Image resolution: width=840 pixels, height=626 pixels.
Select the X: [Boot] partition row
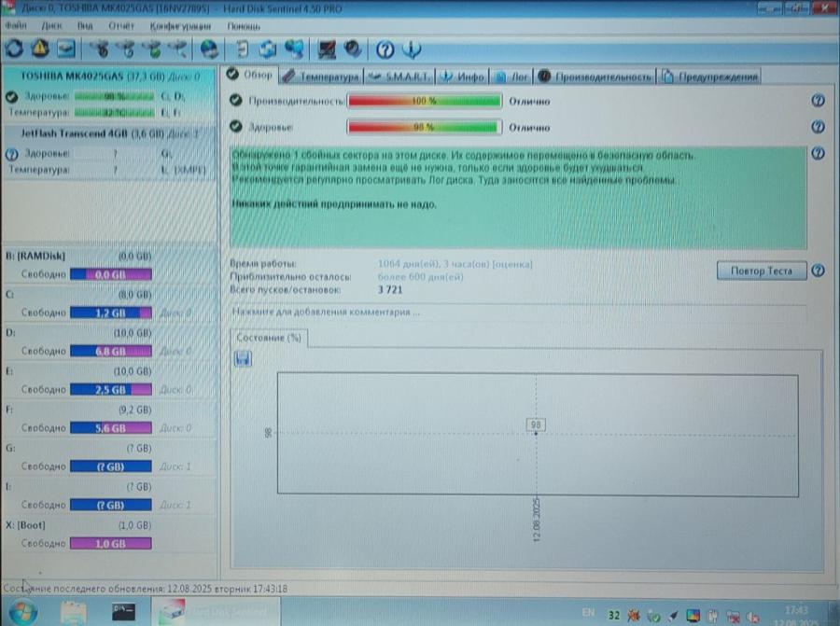tap(109, 535)
